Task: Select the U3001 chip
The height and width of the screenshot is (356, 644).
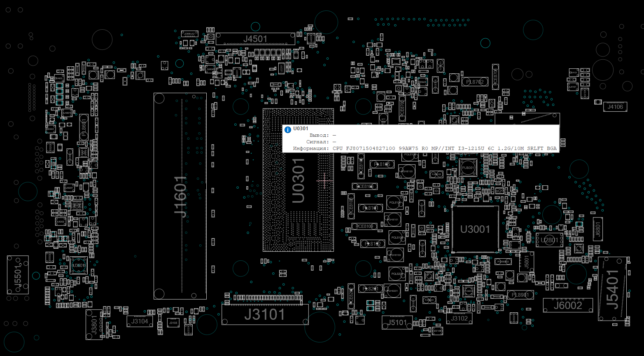Action: (x=475, y=230)
